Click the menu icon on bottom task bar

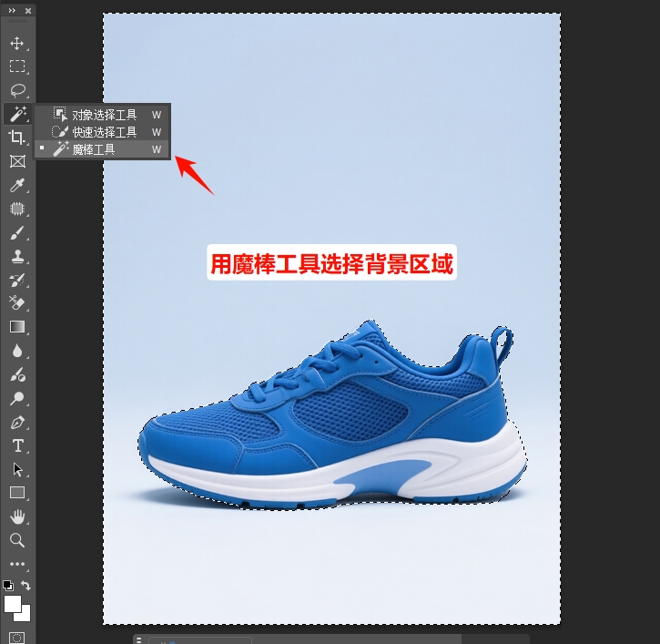click(139, 639)
